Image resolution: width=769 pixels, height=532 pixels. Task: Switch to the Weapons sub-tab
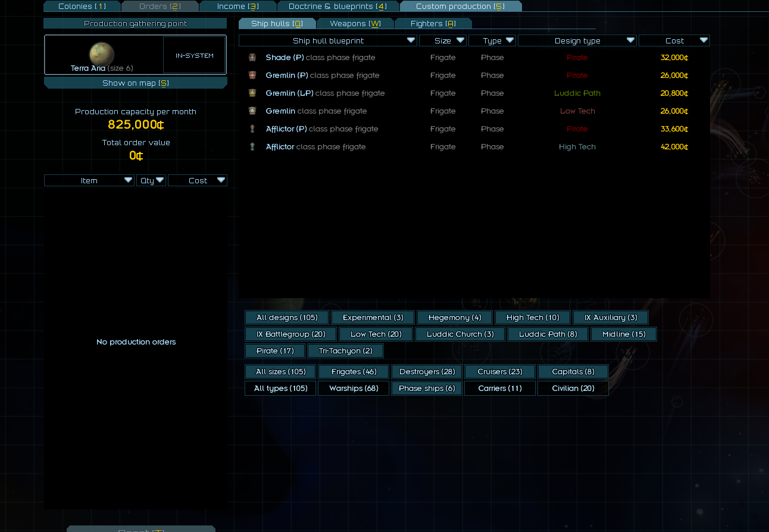[x=355, y=24]
